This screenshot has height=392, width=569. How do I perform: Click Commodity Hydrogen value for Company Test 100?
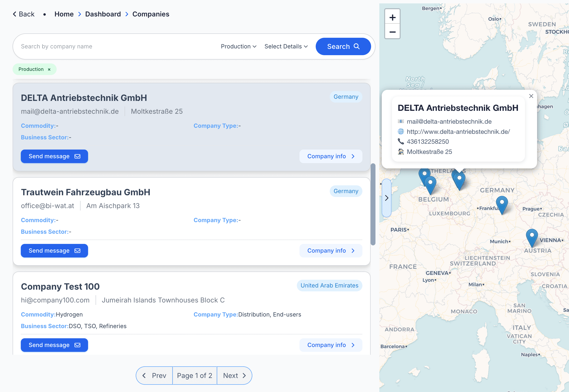(x=69, y=314)
